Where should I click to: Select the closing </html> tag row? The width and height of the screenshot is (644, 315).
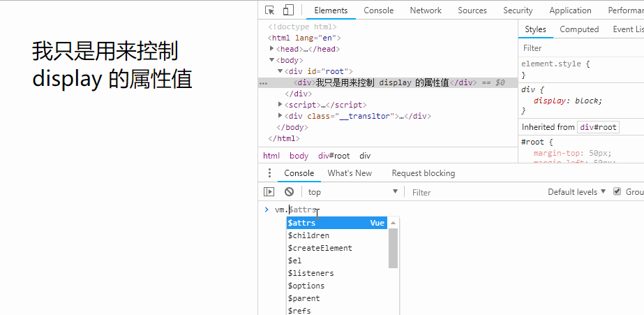(284, 138)
